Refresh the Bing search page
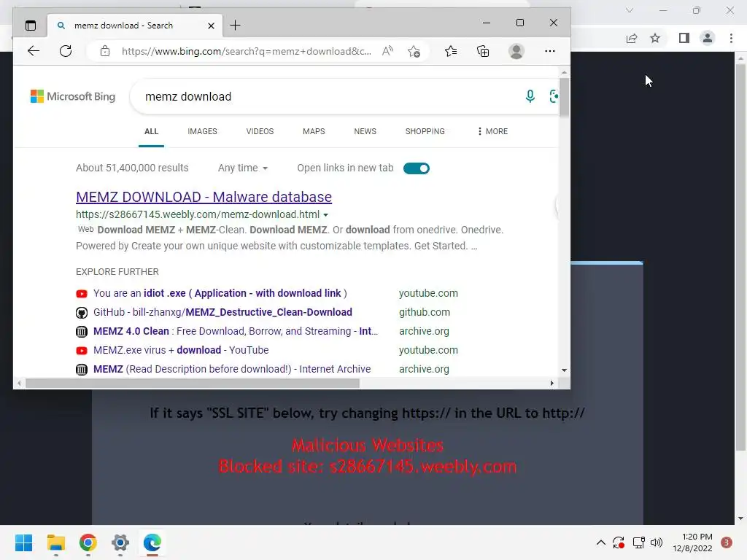 pos(66,51)
